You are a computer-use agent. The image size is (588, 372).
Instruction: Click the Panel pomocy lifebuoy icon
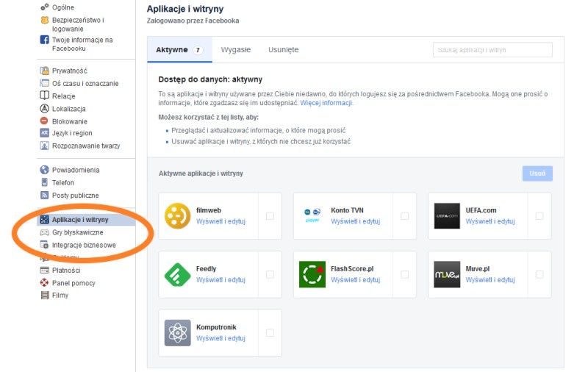tap(45, 283)
